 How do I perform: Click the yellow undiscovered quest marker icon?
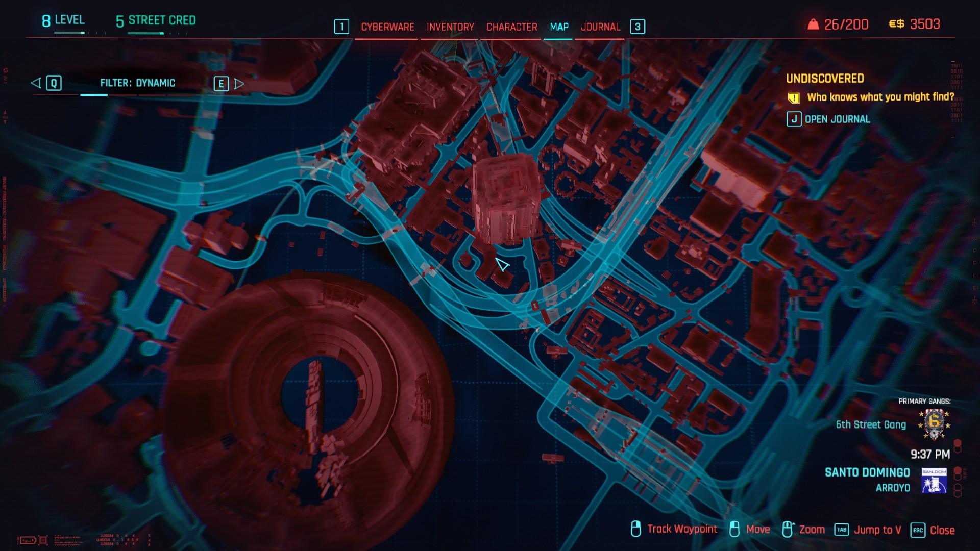pos(794,97)
